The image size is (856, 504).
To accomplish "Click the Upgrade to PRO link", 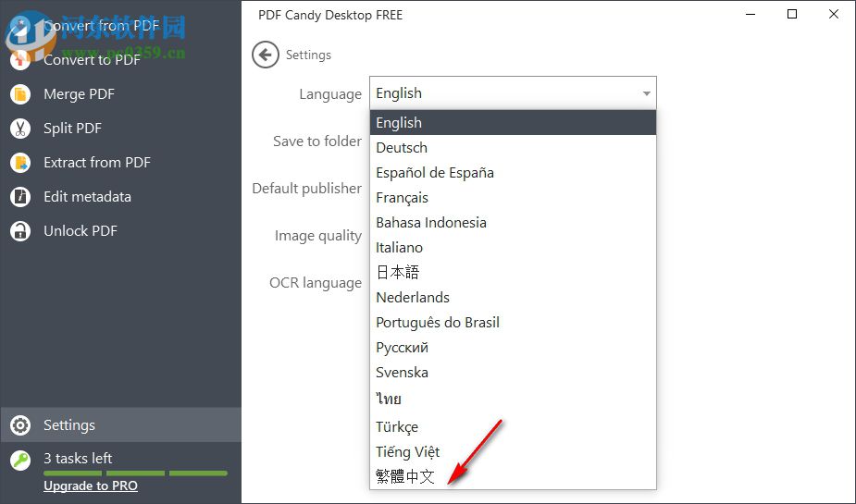I will tap(91, 486).
